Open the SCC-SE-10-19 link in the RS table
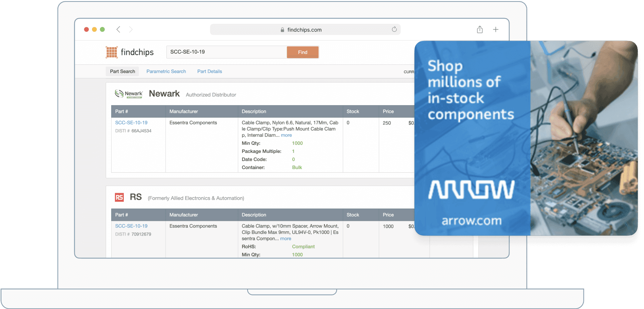The width and height of the screenshot is (644, 309). point(131,226)
